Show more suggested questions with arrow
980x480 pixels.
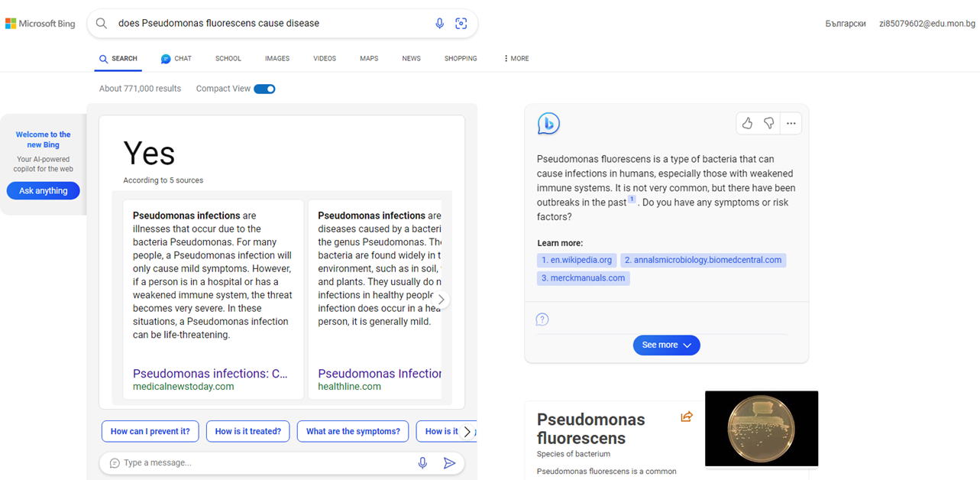click(467, 432)
